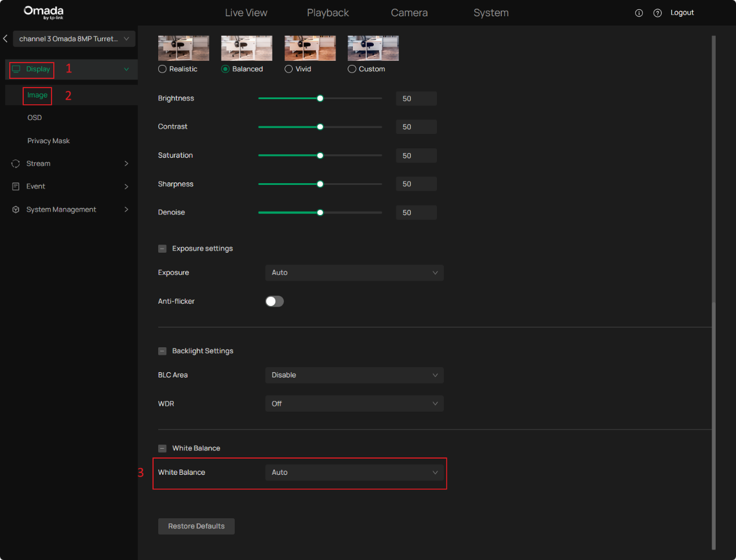Viewport: 736px width, 560px height.
Task: Open the Exposure dropdown
Action: (x=354, y=273)
